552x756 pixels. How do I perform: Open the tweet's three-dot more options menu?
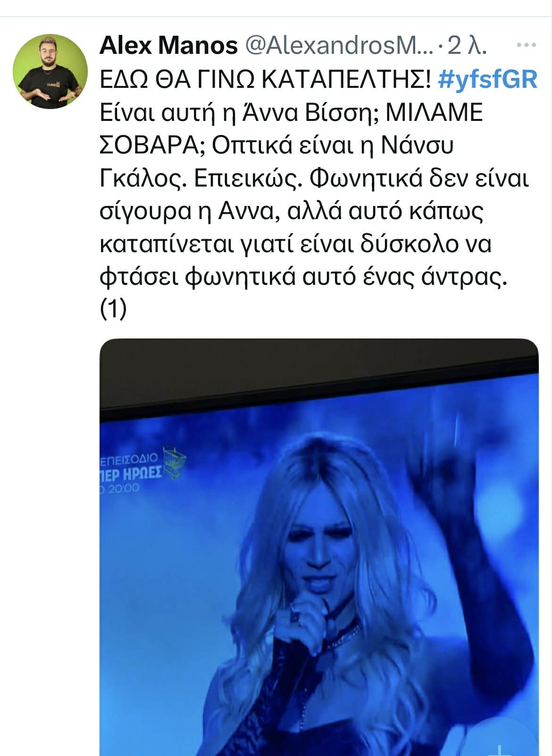pyautogui.click(x=527, y=46)
